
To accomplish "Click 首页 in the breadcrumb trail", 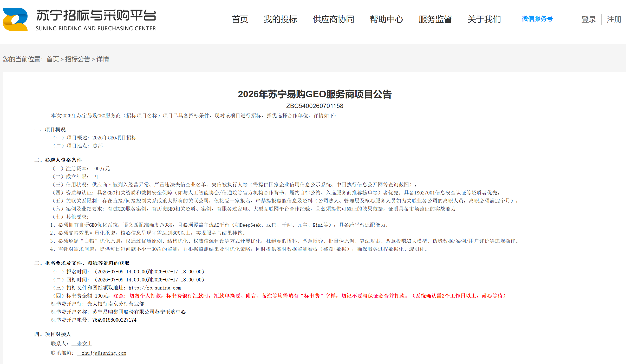I will (53, 59).
